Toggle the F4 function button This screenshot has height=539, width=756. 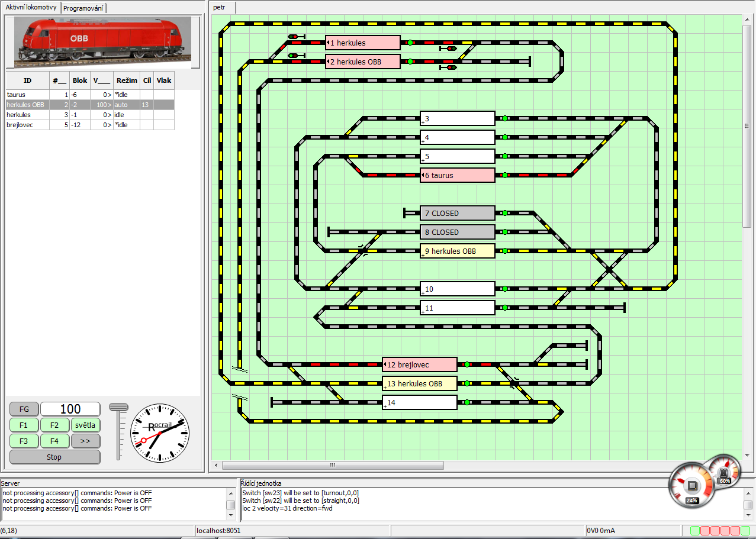[x=54, y=441]
